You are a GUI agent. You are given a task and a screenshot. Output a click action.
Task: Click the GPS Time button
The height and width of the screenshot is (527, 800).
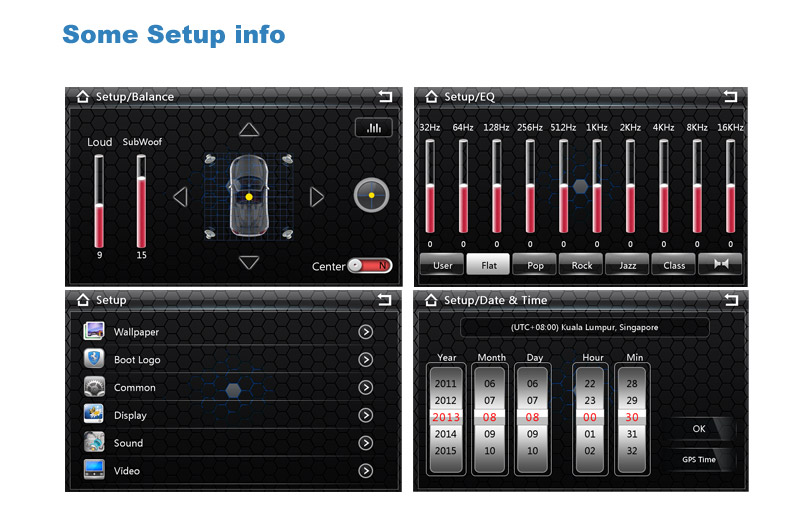click(x=699, y=460)
